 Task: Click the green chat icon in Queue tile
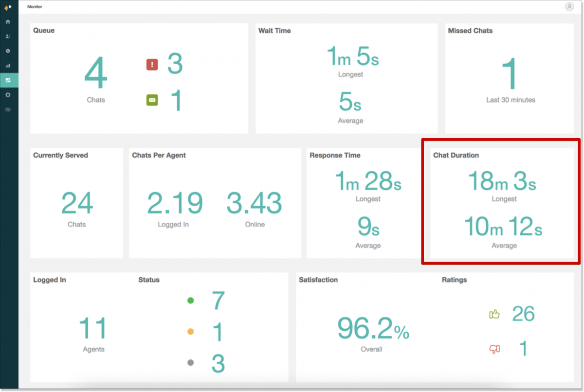[x=152, y=100]
